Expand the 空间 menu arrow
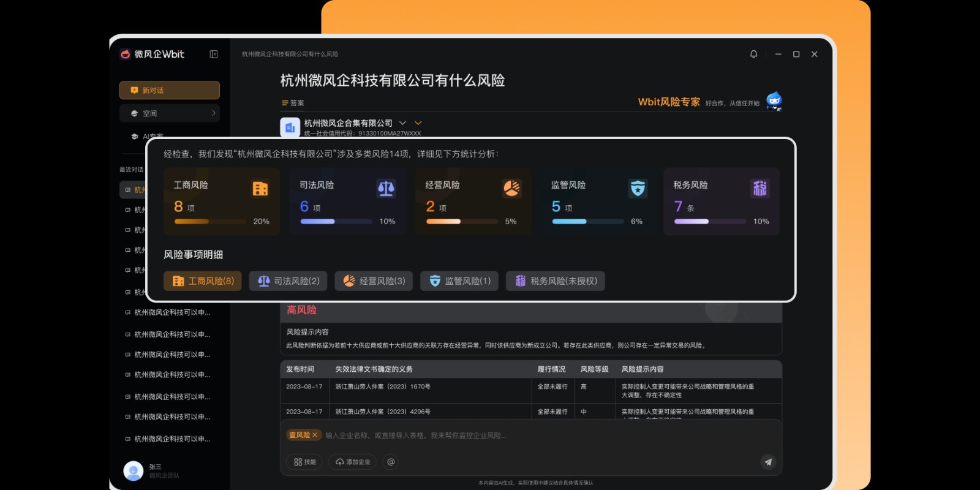Screen dimensions: 980x490 pyautogui.click(x=213, y=113)
